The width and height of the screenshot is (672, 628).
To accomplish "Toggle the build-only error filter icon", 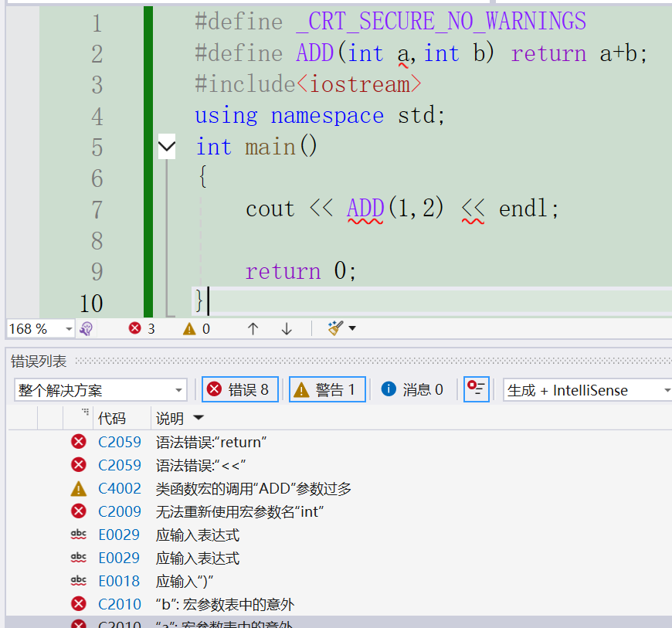I will pos(476,389).
